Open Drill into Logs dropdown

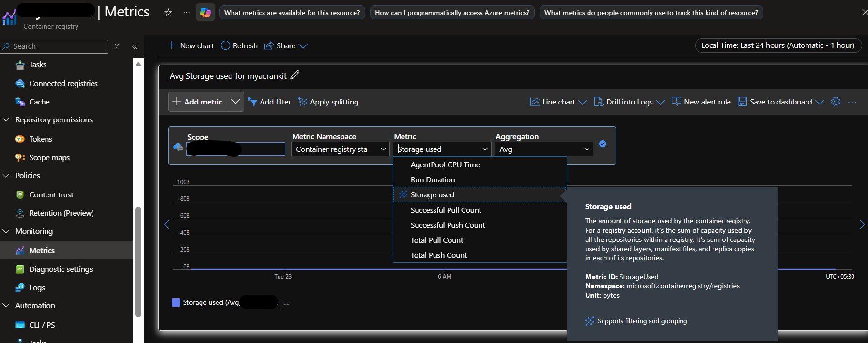tap(629, 102)
